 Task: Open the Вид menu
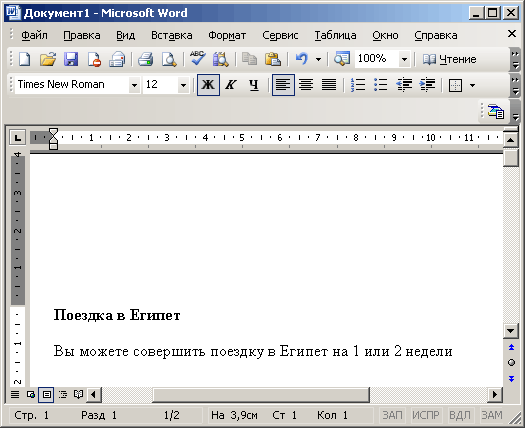(126, 35)
